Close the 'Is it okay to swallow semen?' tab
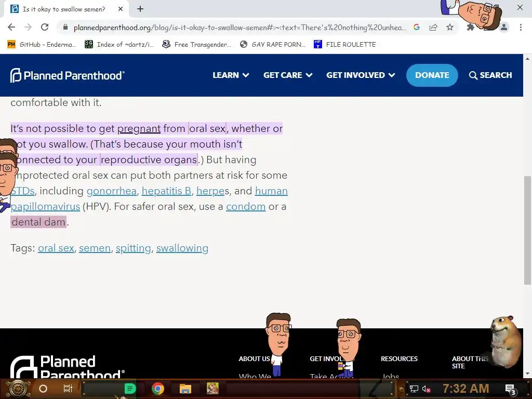 click(x=121, y=9)
